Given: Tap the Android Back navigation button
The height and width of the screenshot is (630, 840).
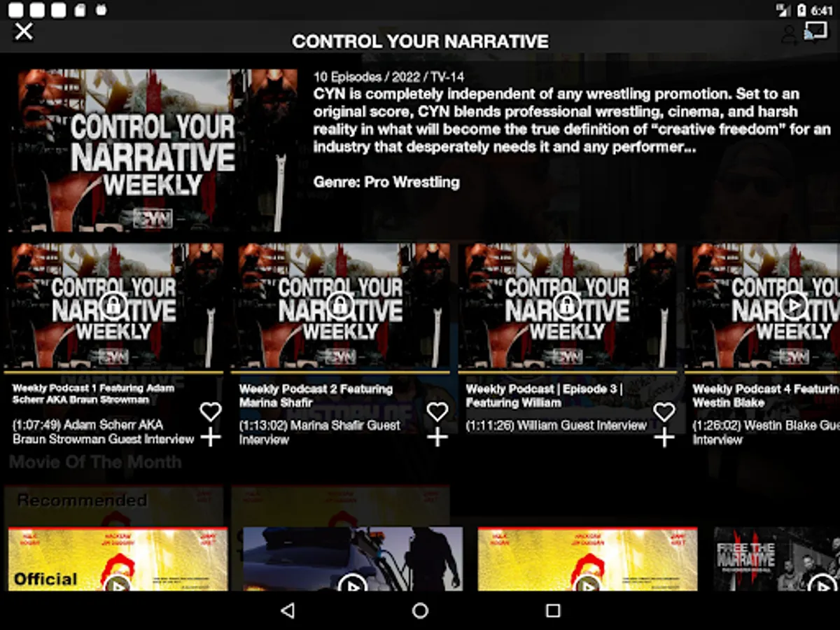Looking at the screenshot, I should click(x=287, y=611).
